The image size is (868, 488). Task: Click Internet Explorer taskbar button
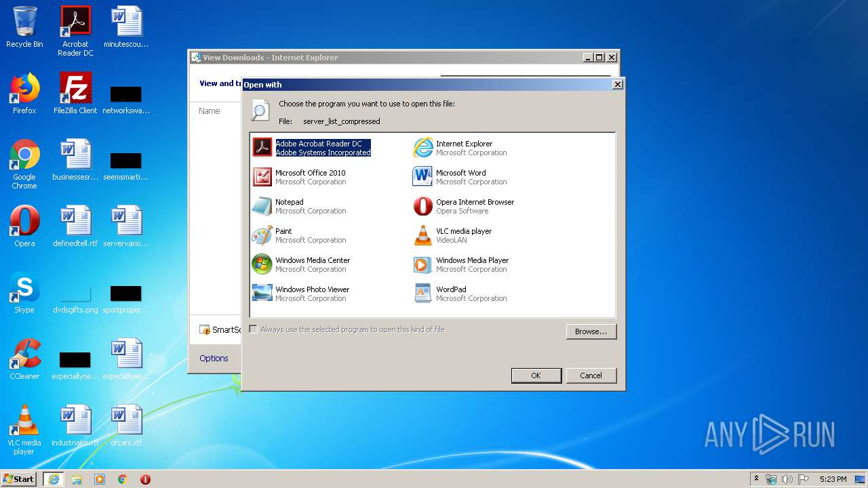pos(54,479)
